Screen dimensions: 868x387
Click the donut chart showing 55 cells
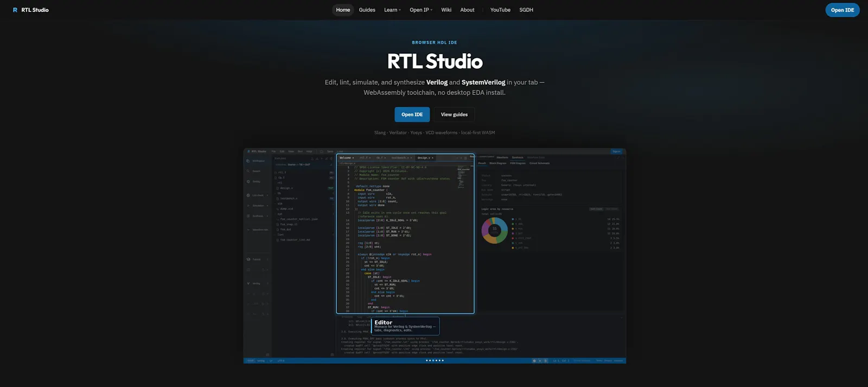point(495,230)
